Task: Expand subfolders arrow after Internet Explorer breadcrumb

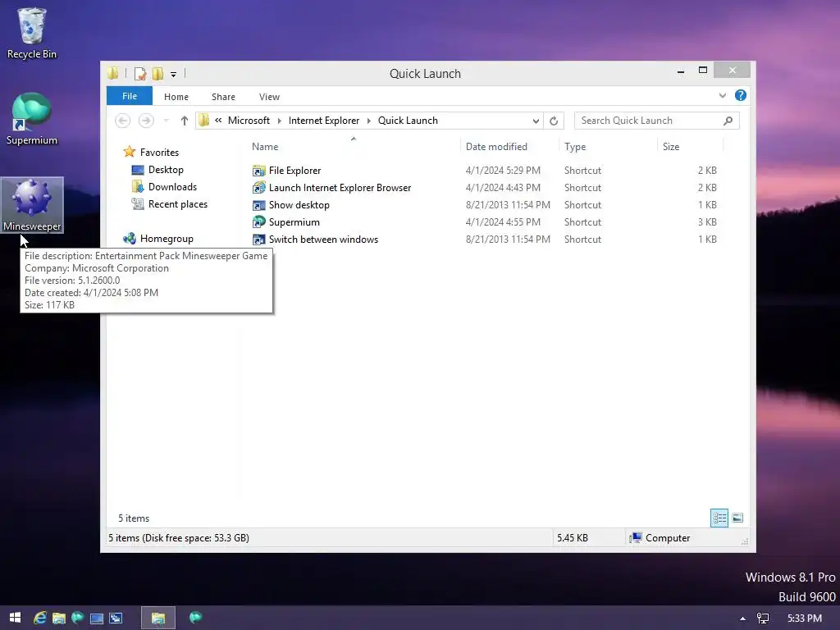Action: [368, 121]
